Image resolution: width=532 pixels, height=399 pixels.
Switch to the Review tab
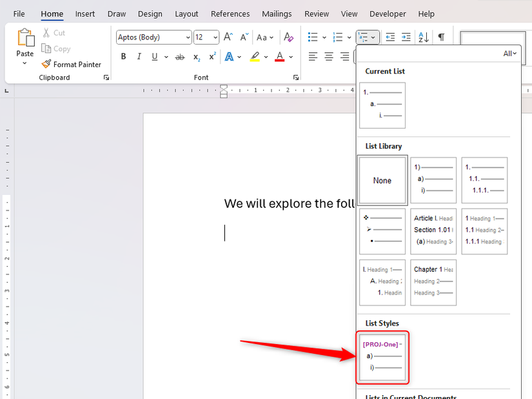point(317,14)
